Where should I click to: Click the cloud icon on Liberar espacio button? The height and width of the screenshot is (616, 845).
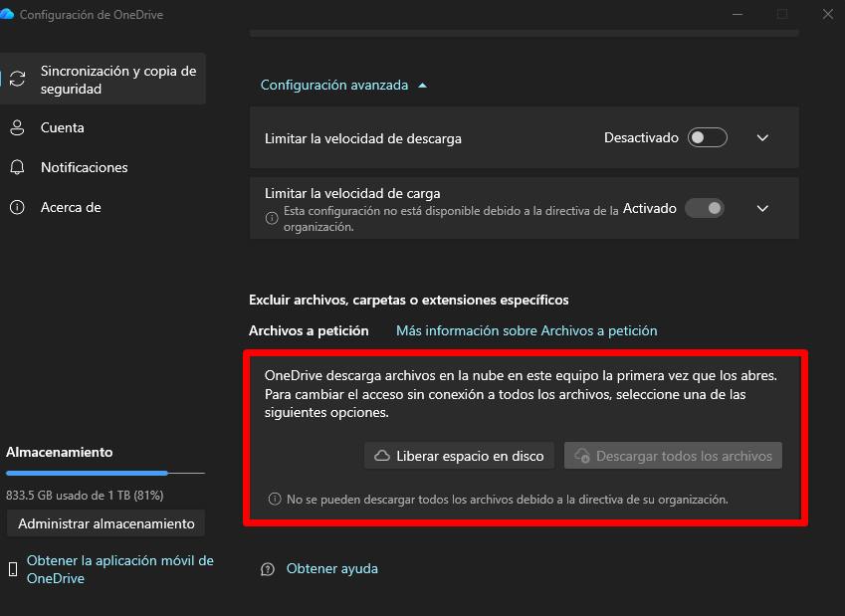pos(381,456)
